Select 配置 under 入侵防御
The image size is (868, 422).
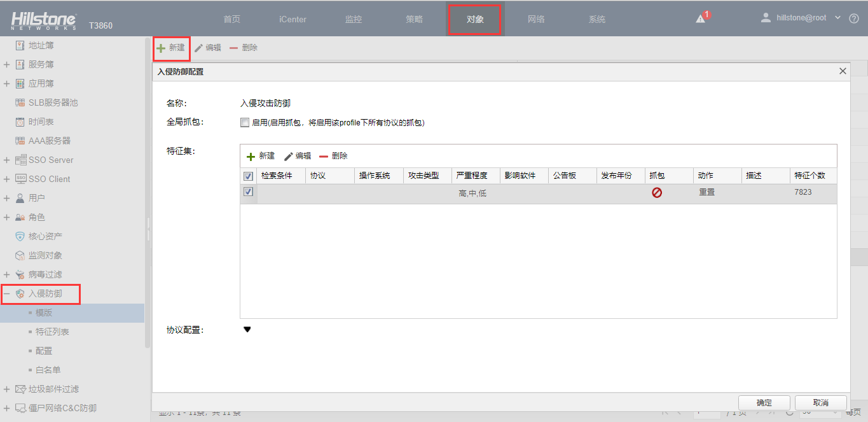(44, 351)
